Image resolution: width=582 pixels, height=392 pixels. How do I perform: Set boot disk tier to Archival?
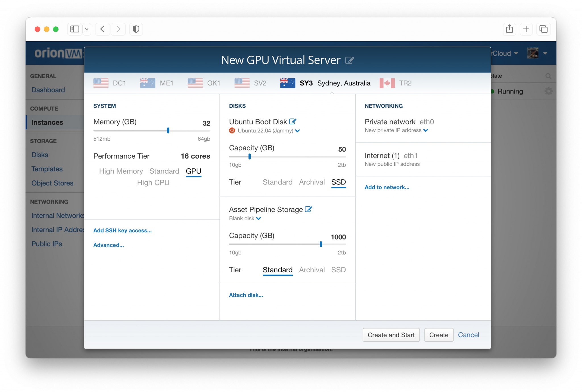(312, 182)
